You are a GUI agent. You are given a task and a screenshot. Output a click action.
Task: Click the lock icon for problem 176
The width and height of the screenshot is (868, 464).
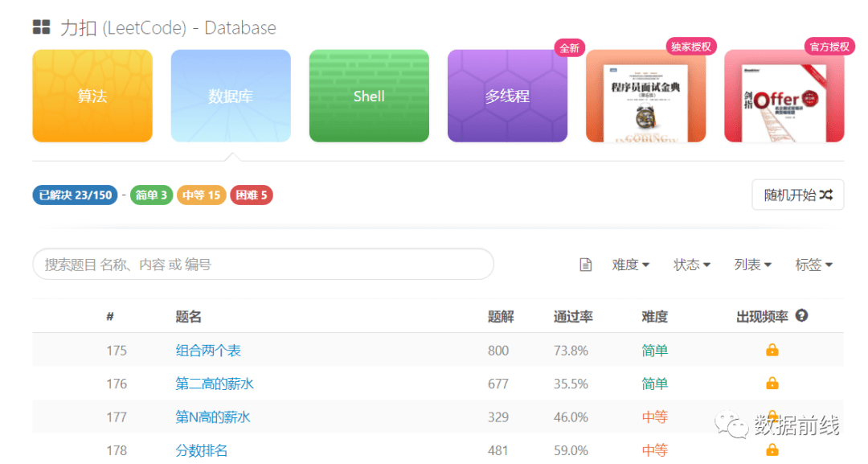coord(772,383)
